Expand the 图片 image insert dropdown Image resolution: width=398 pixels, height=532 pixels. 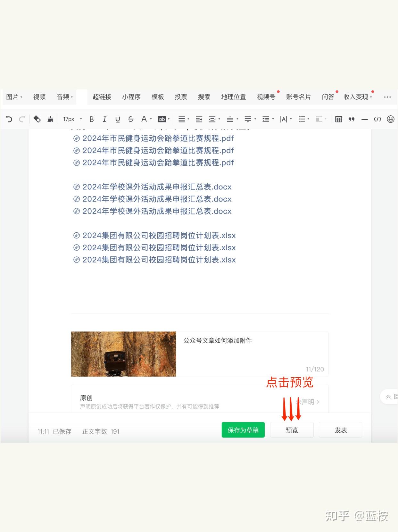coord(14,97)
